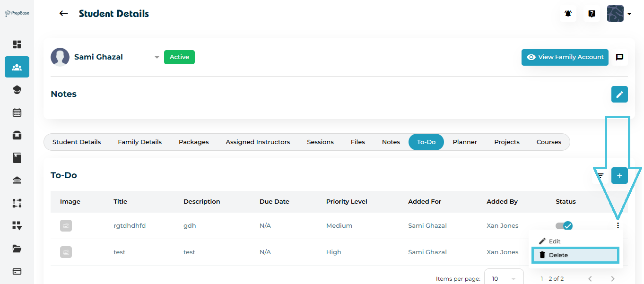
Task: Open the chat message icon
Action: [x=619, y=57]
